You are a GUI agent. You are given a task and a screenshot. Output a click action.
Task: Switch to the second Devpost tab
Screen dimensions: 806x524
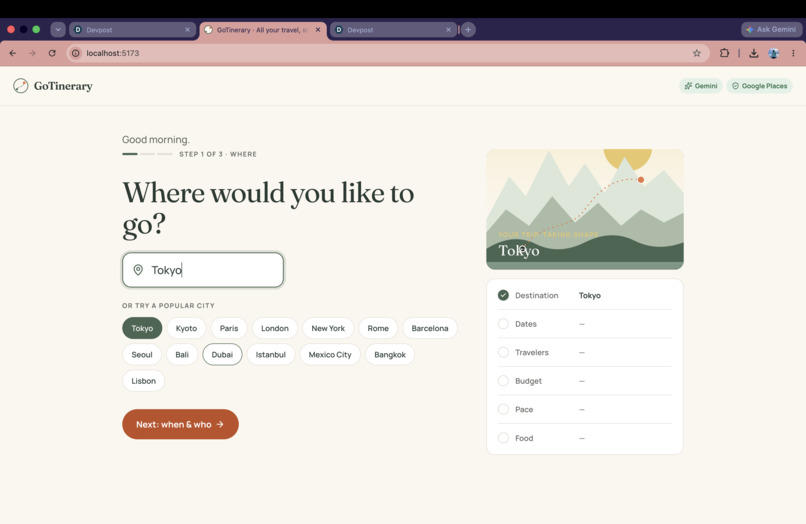pos(393,30)
